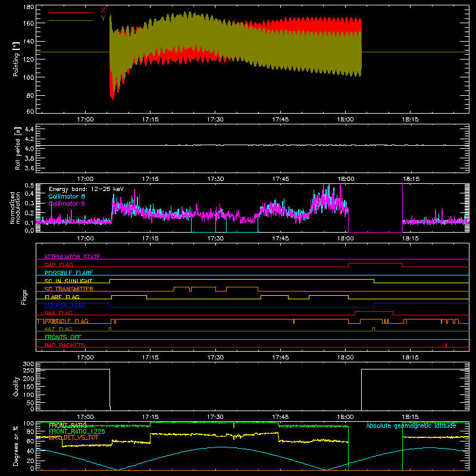This screenshot has width=476, height=476.
Task: Click the orange 'PARTICLE_FLAG' label
Action: (67, 321)
